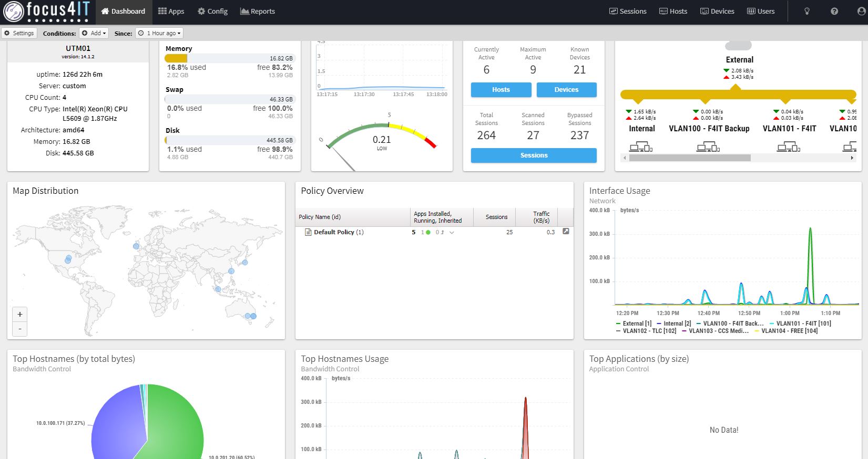Click the network layout horizontal scrollbar thumb
This screenshot has width=868, height=459.
pyautogui.click(x=690, y=158)
